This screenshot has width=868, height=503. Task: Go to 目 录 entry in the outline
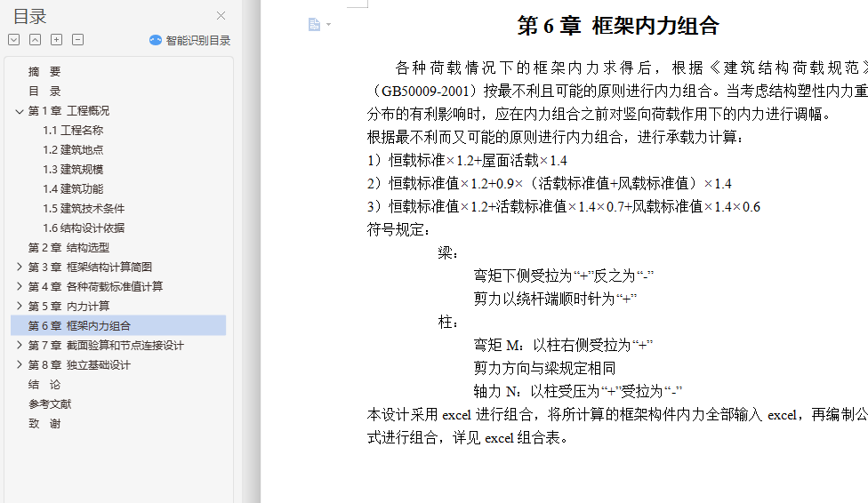[x=44, y=92]
